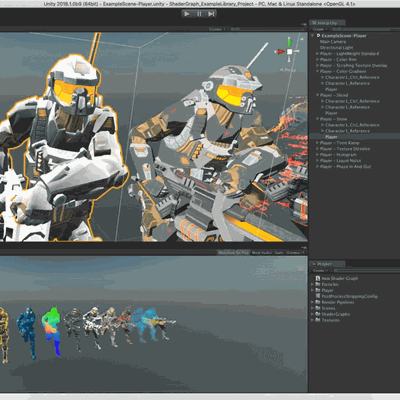The image size is (400, 400).
Task: Open the Game view Gizmos dropdown
Action: coord(295,253)
